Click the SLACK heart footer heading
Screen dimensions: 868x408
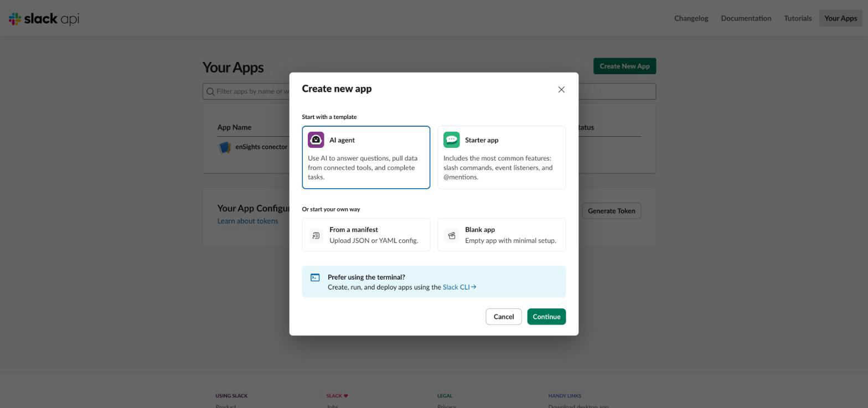(x=337, y=396)
